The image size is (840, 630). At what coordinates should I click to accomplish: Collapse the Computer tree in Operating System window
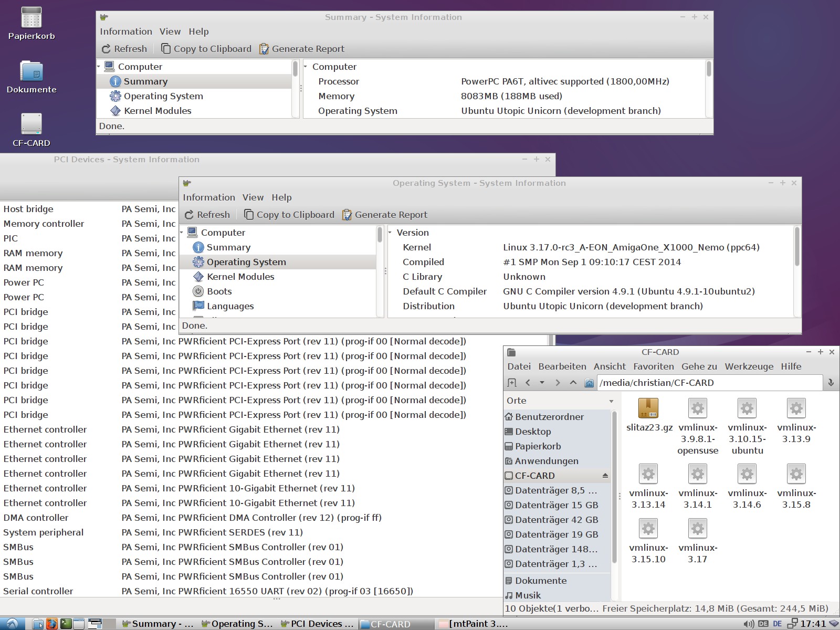coord(182,233)
